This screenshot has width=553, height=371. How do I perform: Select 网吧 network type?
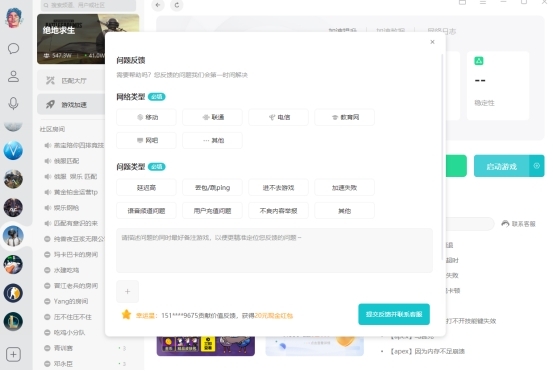coord(146,140)
